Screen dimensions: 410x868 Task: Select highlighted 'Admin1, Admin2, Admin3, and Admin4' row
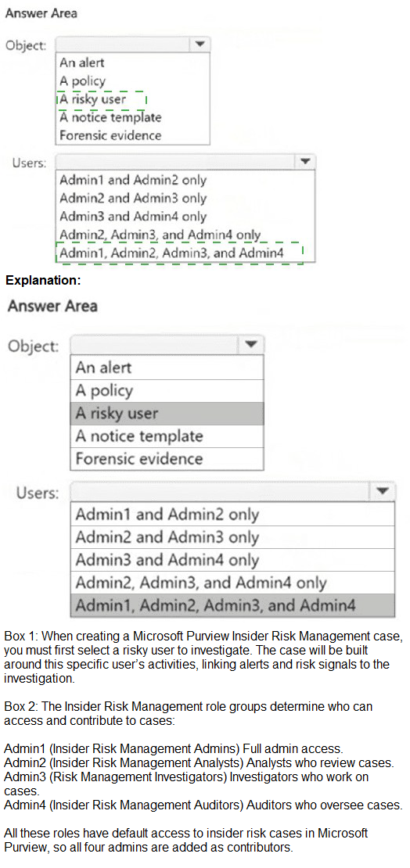[x=232, y=605]
